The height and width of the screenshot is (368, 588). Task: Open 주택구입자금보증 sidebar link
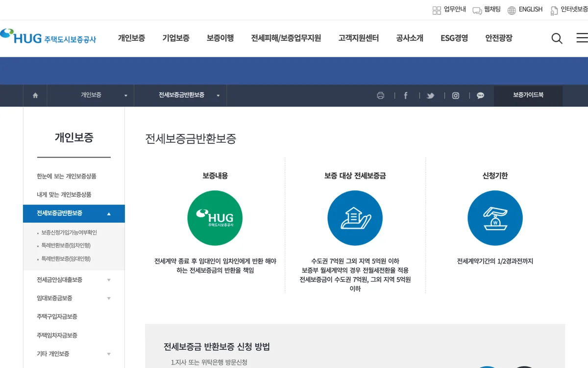click(x=57, y=317)
